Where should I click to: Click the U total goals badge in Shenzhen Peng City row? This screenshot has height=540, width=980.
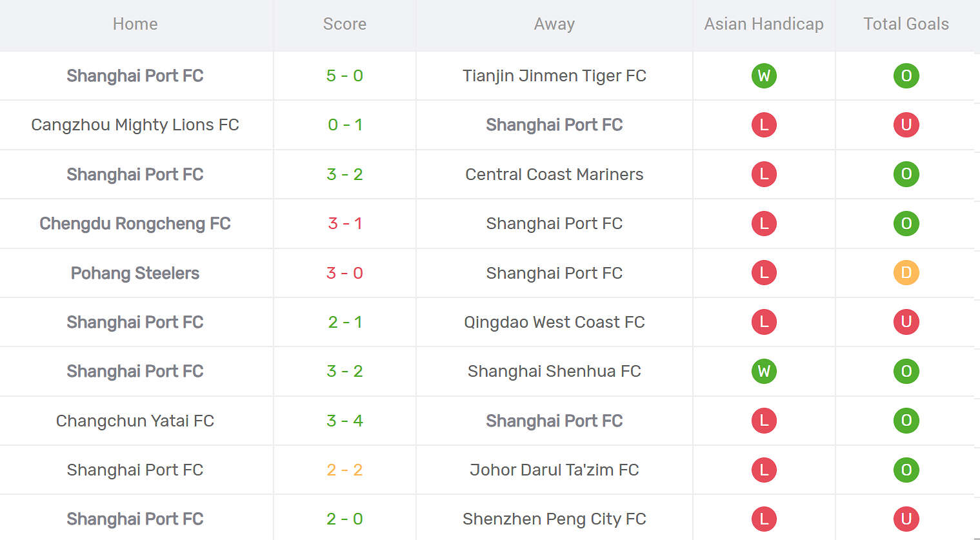click(906, 519)
